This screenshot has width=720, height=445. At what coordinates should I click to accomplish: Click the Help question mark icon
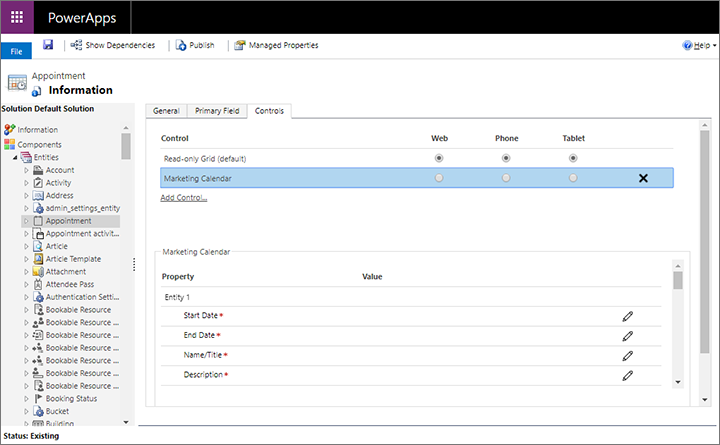coord(687,45)
